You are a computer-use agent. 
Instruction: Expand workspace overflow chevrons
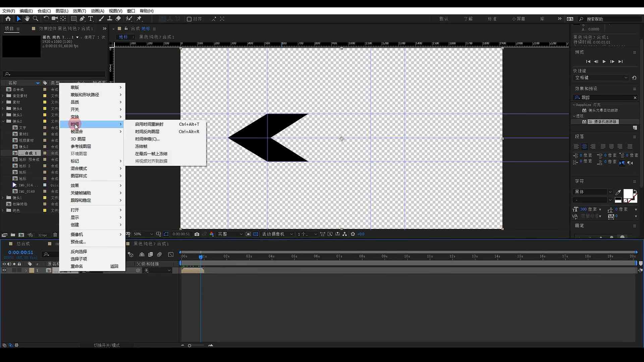tap(559, 19)
